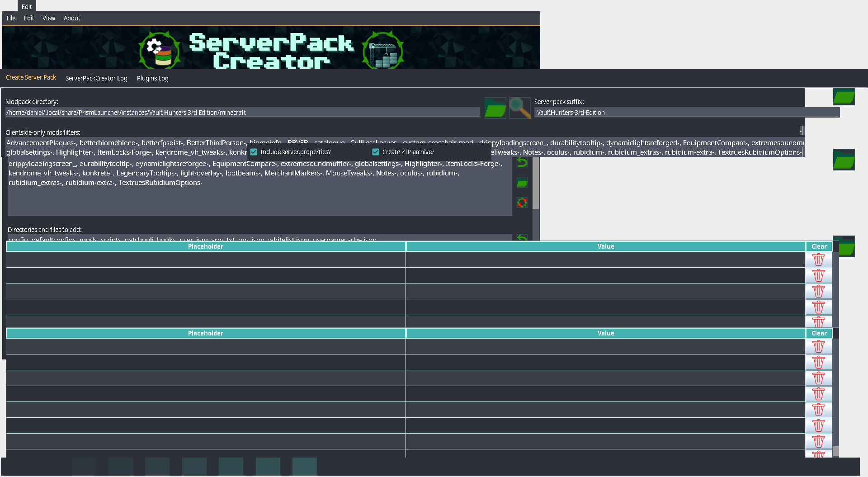The image size is (868, 477).
Task: Reset clientside-only mods filters with the undo arrow
Action: point(522,163)
